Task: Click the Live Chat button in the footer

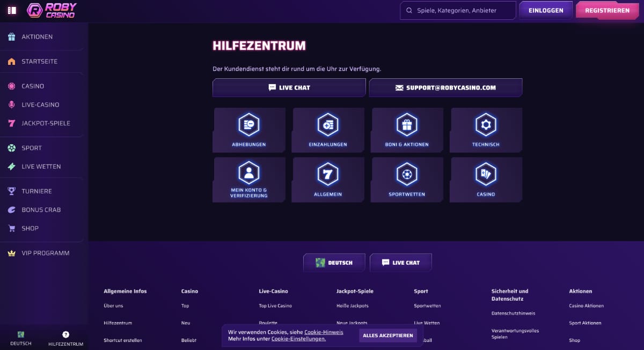Action: click(x=401, y=263)
